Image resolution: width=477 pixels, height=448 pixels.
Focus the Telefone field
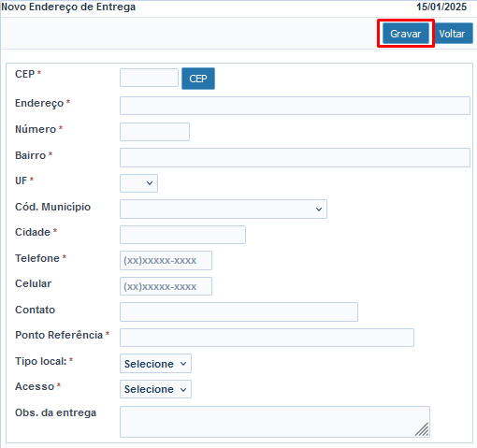(166, 260)
